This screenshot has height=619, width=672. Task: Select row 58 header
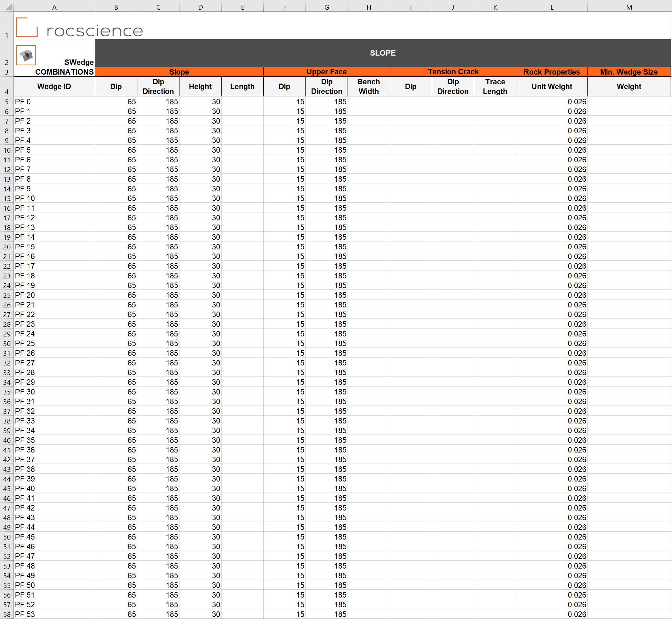coord(7,614)
